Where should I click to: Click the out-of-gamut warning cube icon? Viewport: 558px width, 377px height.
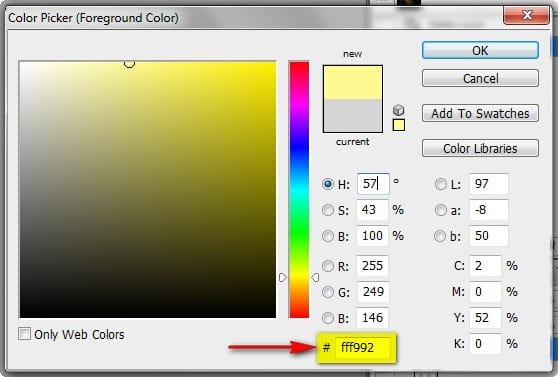point(399,110)
